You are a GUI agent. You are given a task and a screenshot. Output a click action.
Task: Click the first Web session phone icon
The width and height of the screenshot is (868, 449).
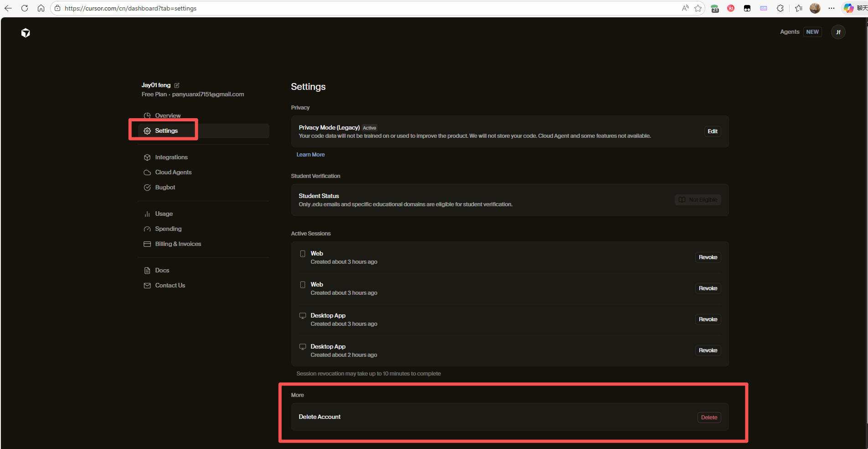click(x=303, y=254)
